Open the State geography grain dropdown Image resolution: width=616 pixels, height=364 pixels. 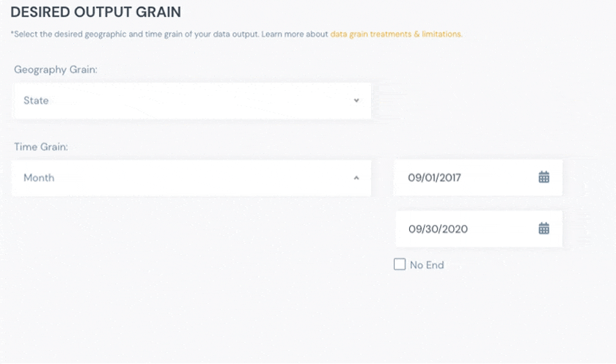coord(191,100)
